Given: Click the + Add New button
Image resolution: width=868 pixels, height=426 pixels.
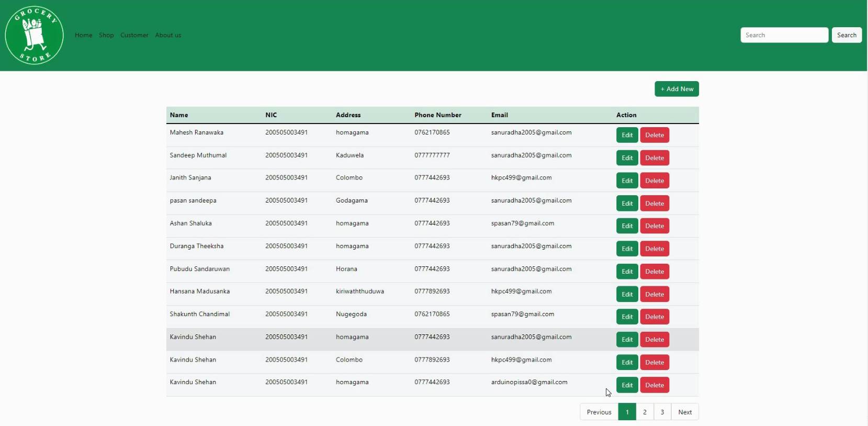Looking at the screenshot, I should 677,89.
